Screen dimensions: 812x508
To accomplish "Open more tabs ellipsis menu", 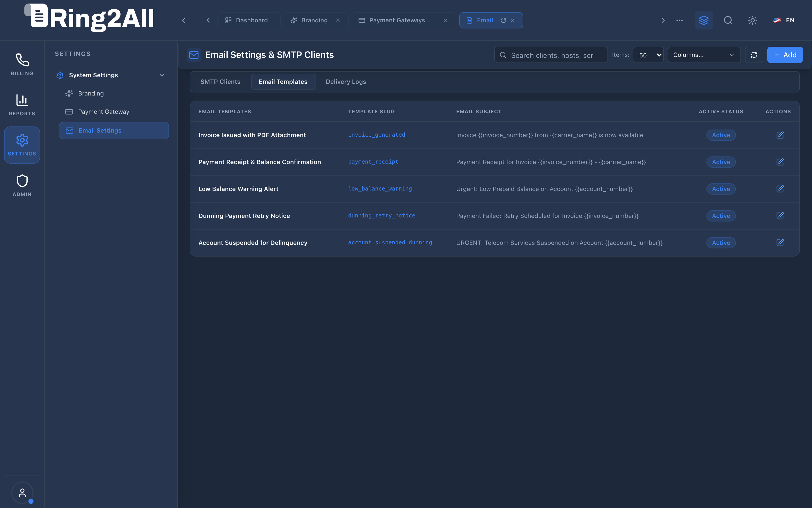I will click(x=680, y=20).
